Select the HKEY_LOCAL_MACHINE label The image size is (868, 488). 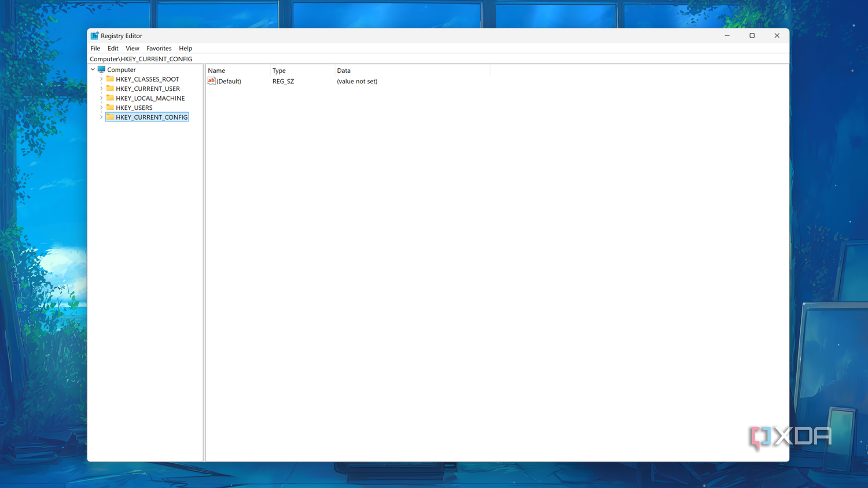(x=150, y=98)
